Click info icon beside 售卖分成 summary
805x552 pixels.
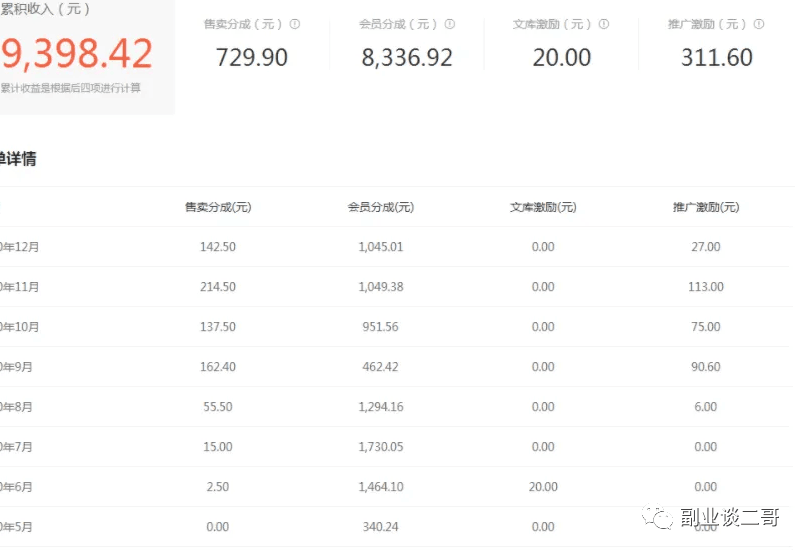coord(295,24)
